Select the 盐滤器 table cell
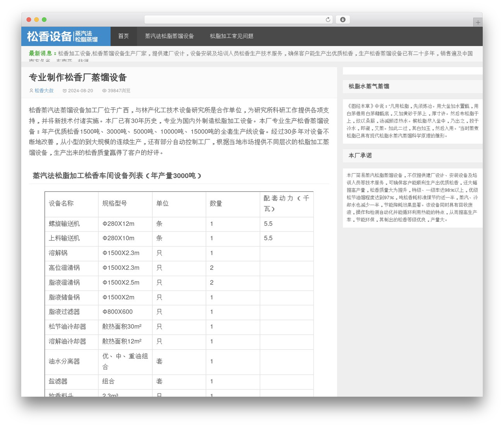 click(x=72, y=382)
